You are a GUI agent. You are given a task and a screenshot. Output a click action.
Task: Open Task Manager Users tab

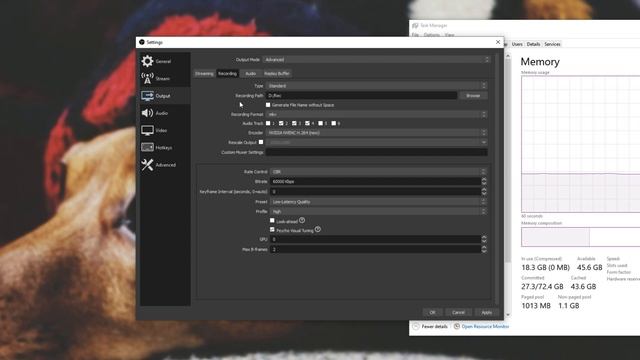coord(517,44)
